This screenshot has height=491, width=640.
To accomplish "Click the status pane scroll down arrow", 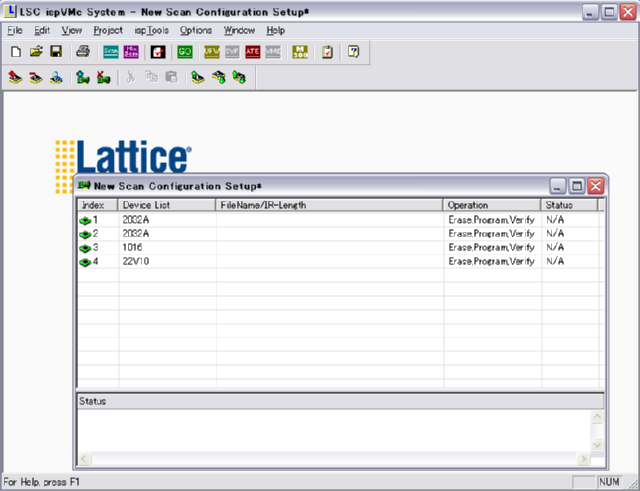I will point(597,444).
